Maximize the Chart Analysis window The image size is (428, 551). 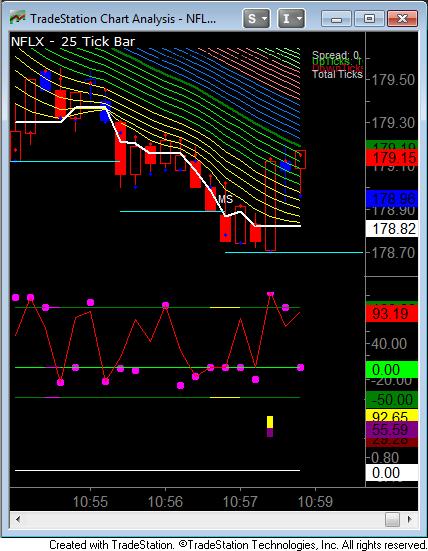click(369, 19)
